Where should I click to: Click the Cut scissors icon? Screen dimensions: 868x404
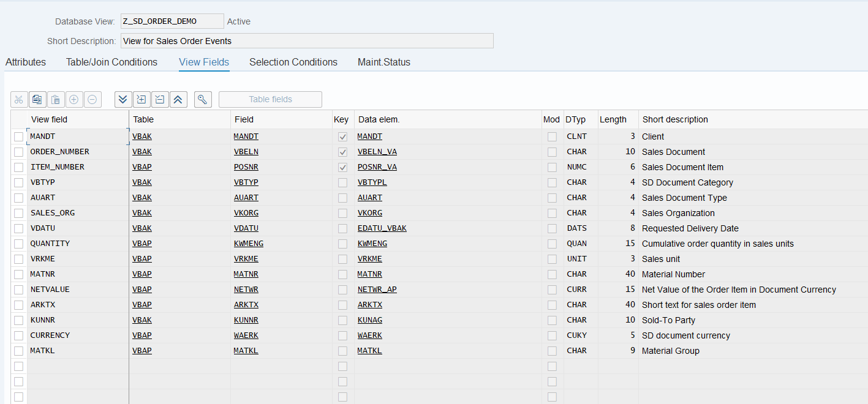point(19,99)
